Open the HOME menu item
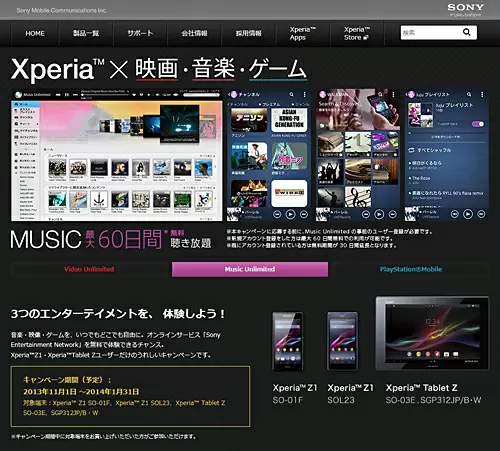Screen dimensions: 500x451 coord(35,33)
